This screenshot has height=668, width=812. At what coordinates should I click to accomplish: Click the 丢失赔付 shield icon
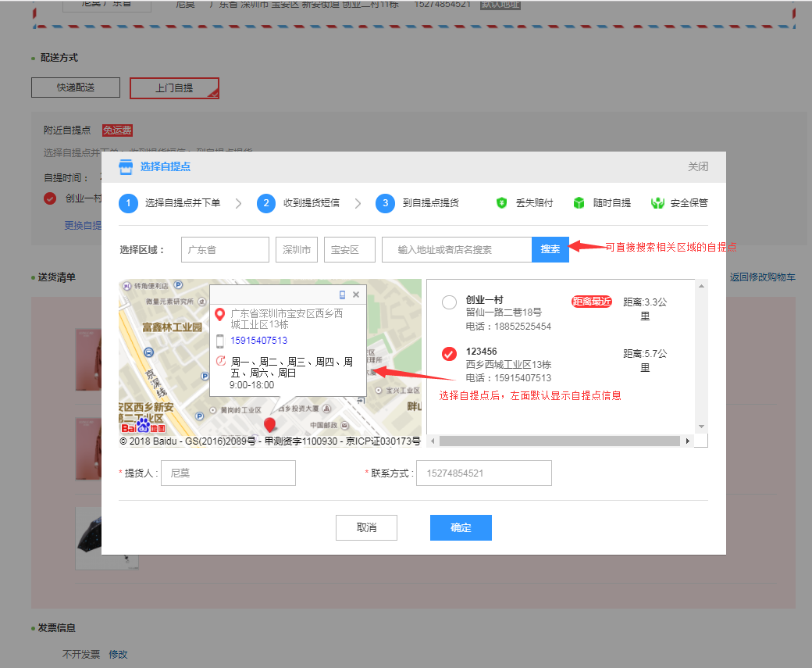(x=502, y=203)
